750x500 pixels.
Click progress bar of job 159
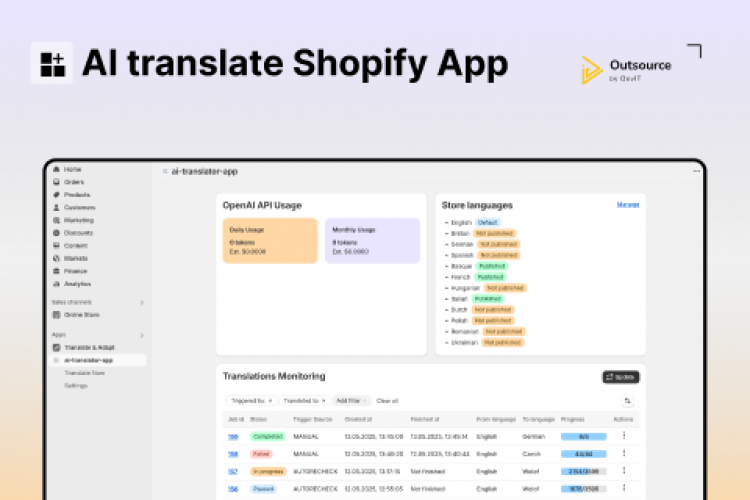584,436
